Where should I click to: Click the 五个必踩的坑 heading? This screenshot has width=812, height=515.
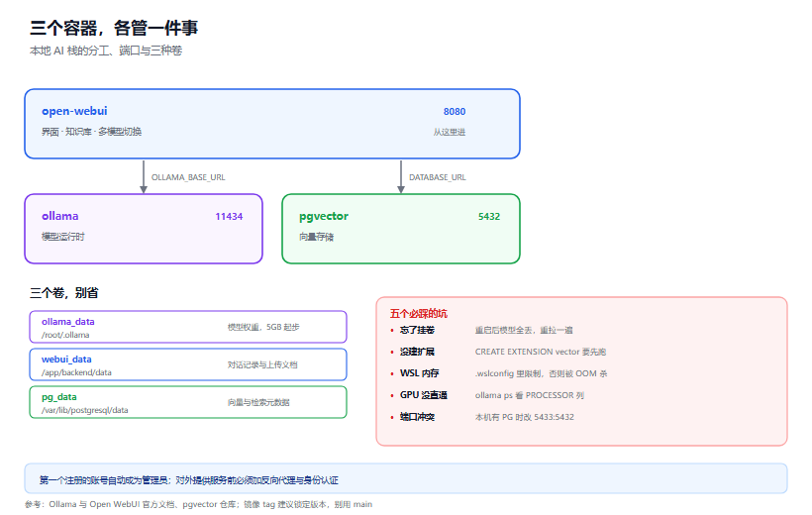(x=419, y=314)
